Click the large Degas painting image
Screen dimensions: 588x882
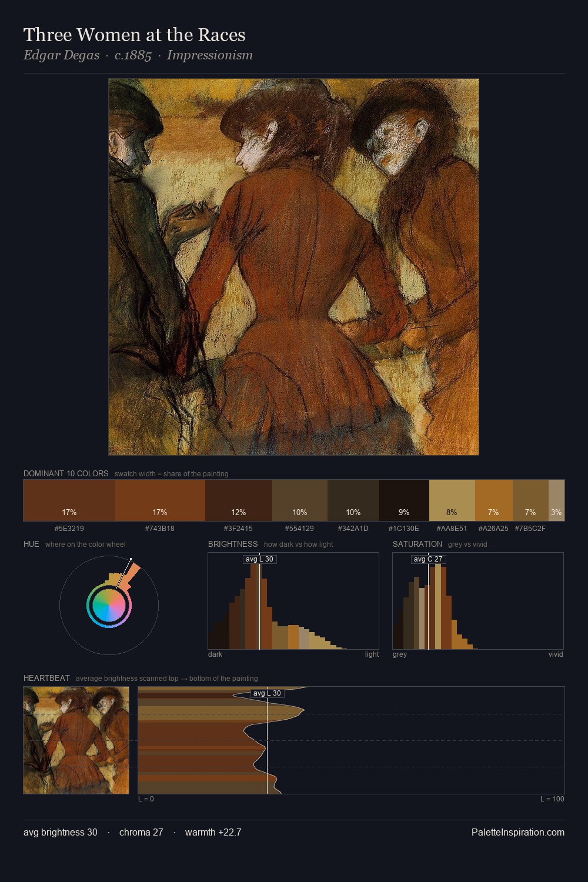click(293, 267)
